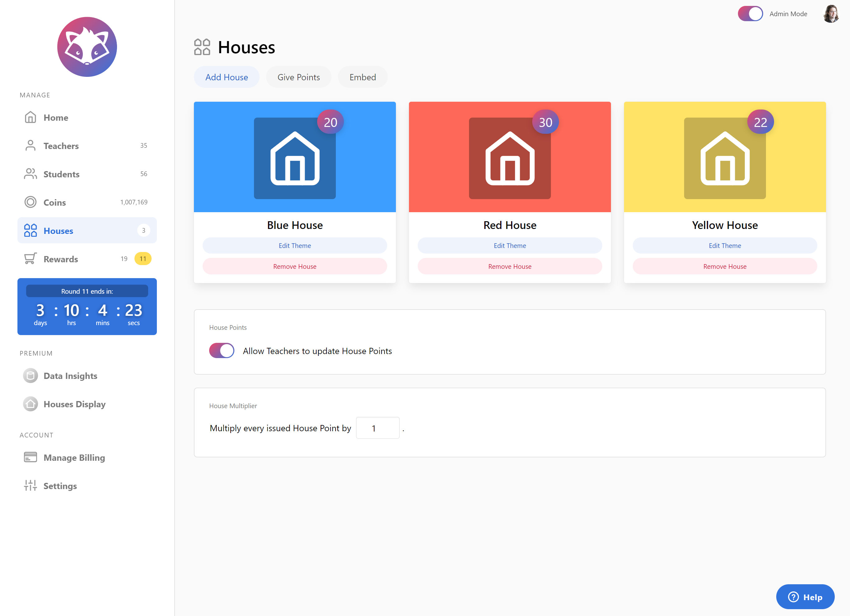Click the Rewards shopping cart icon
Image resolution: width=850 pixels, height=616 pixels.
coord(31,259)
